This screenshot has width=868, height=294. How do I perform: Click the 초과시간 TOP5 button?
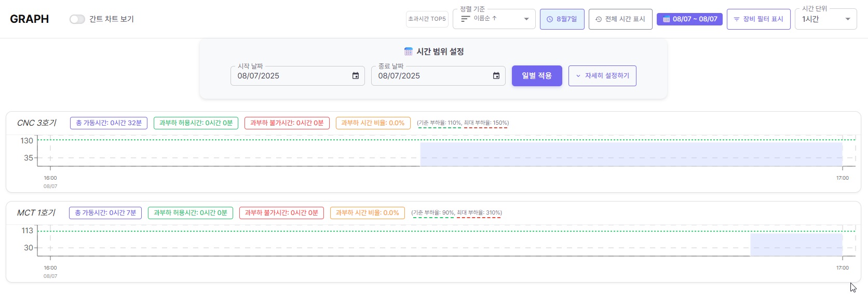coord(427,19)
